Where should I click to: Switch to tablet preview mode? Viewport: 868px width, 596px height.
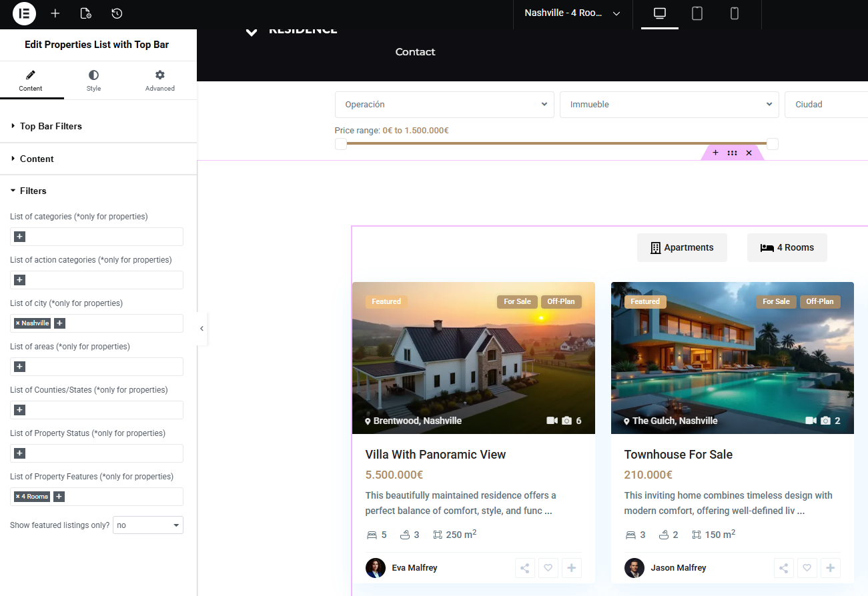[x=697, y=13]
